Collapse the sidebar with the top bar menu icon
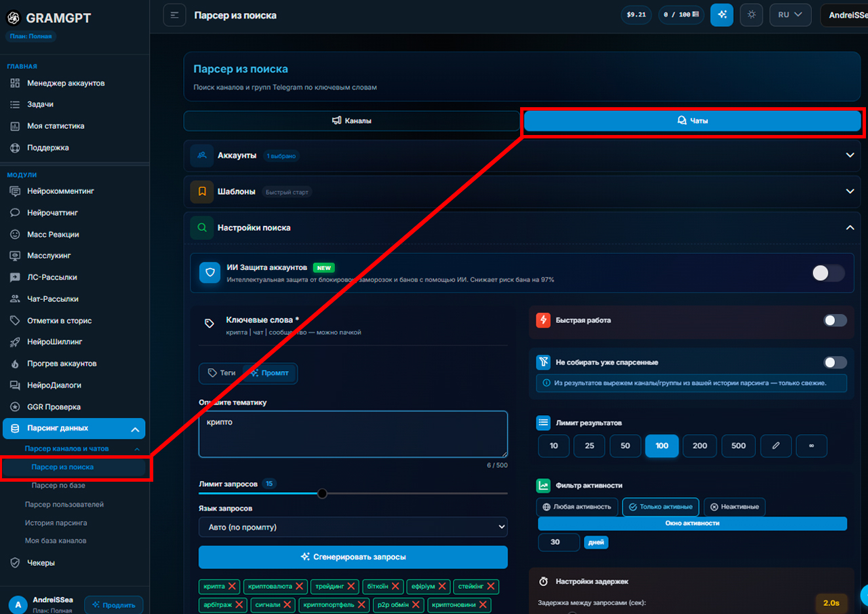 174,15
